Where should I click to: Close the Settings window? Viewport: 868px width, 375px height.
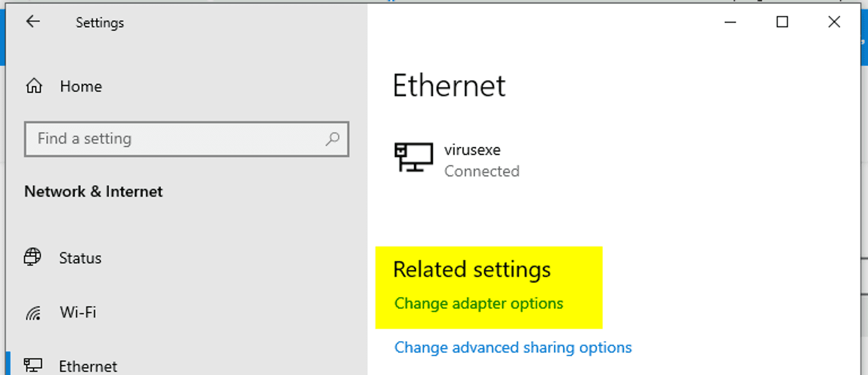coord(834,22)
